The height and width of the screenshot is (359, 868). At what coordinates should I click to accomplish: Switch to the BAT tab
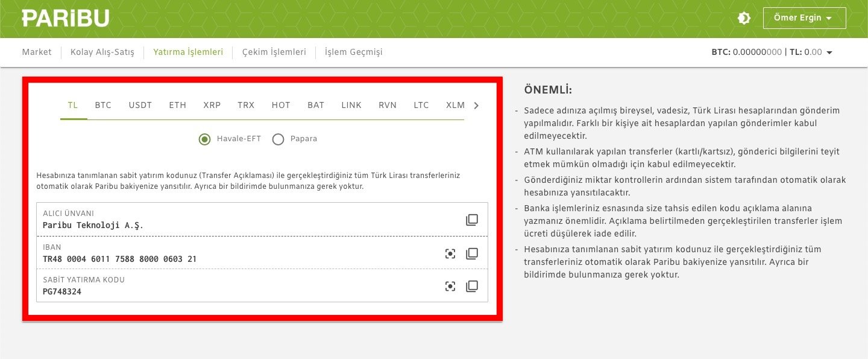(316, 105)
